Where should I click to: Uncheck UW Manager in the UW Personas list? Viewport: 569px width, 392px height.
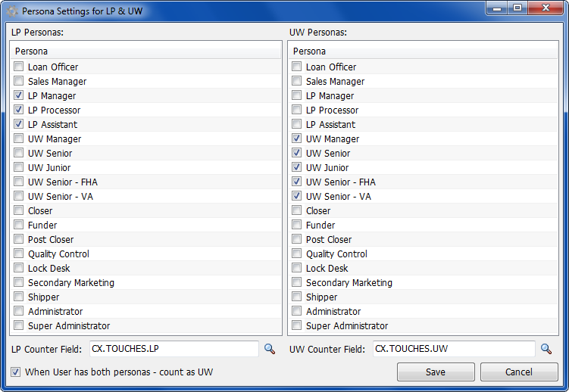296,138
